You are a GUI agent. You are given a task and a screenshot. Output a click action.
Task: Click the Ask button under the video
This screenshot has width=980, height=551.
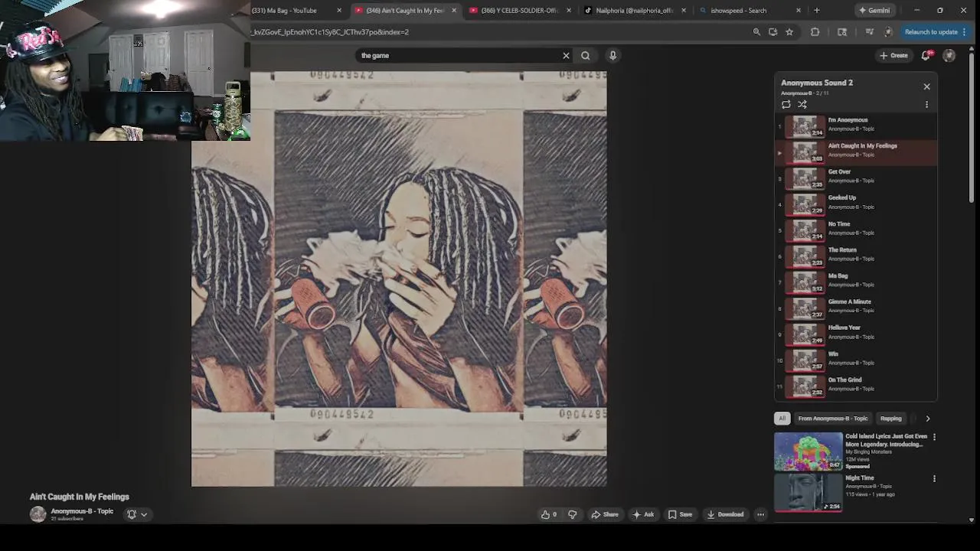[x=643, y=514]
